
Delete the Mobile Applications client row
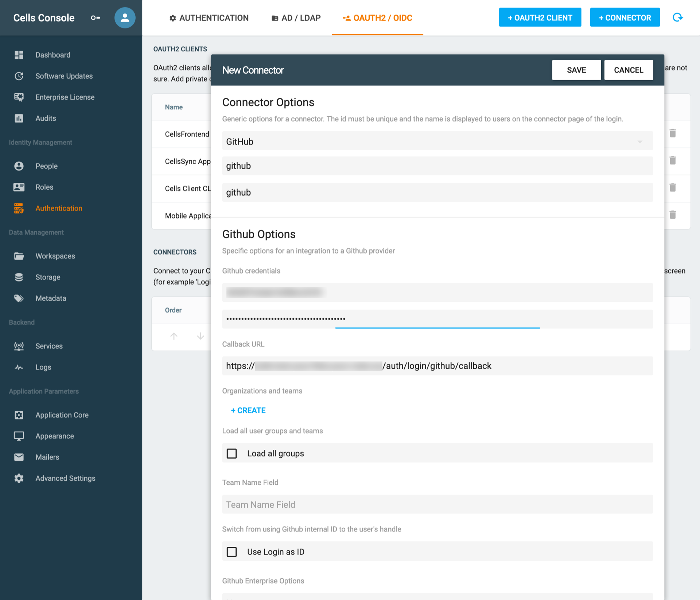(673, 215)
